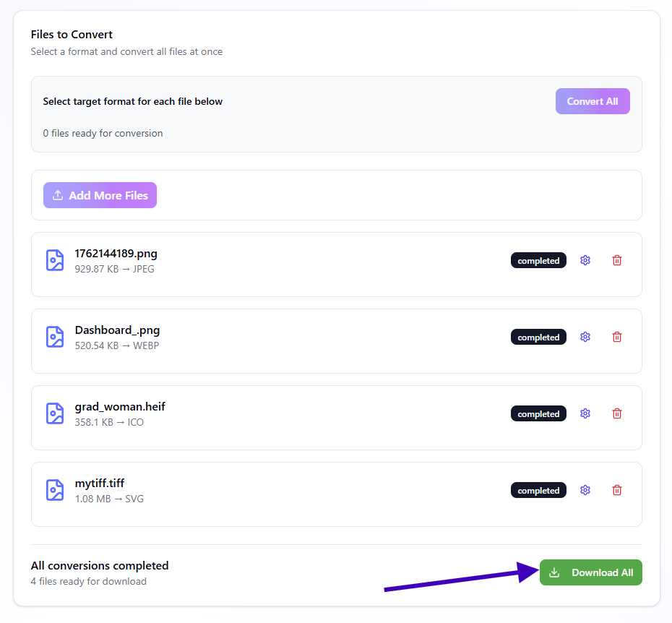Open settings gear for grad_woman.heif
The width and height of the screenshot is (672, 623).
tap(585, 413)
